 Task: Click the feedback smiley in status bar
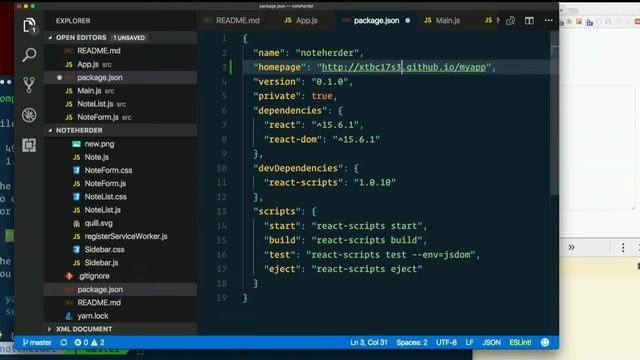click(545, 342)
